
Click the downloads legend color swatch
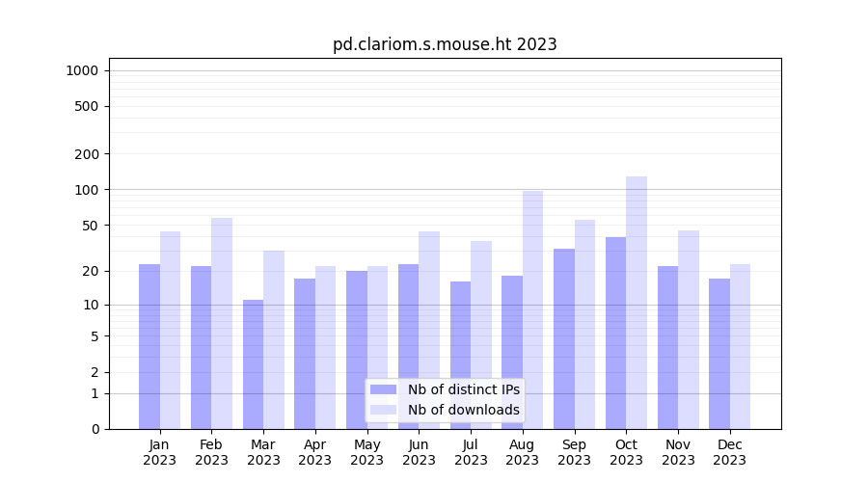tap(383, 410)
